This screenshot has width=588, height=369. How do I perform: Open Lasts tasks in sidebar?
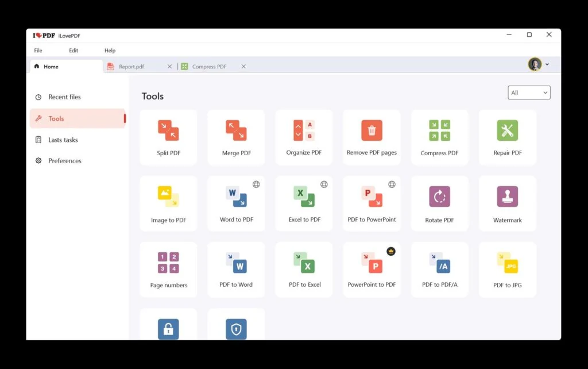tap(78, 140)
